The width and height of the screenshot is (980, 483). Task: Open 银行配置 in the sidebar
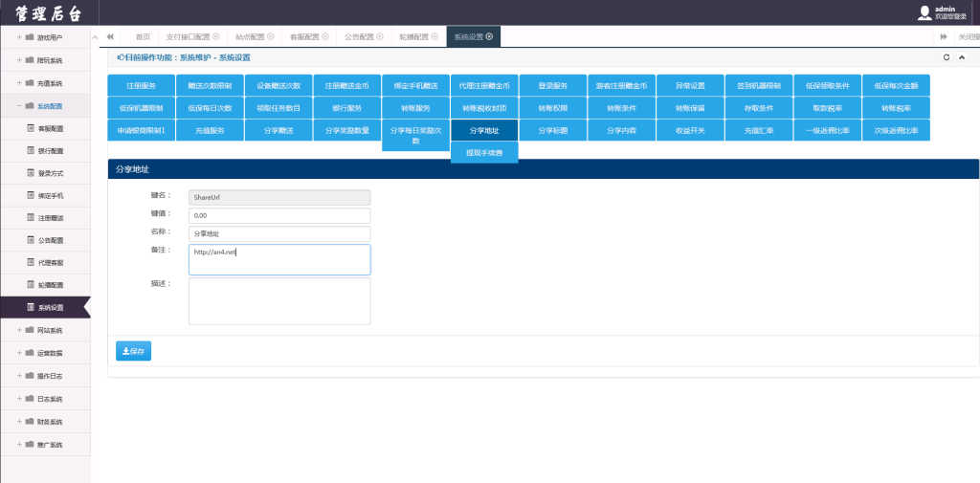(x=50, y=151)
